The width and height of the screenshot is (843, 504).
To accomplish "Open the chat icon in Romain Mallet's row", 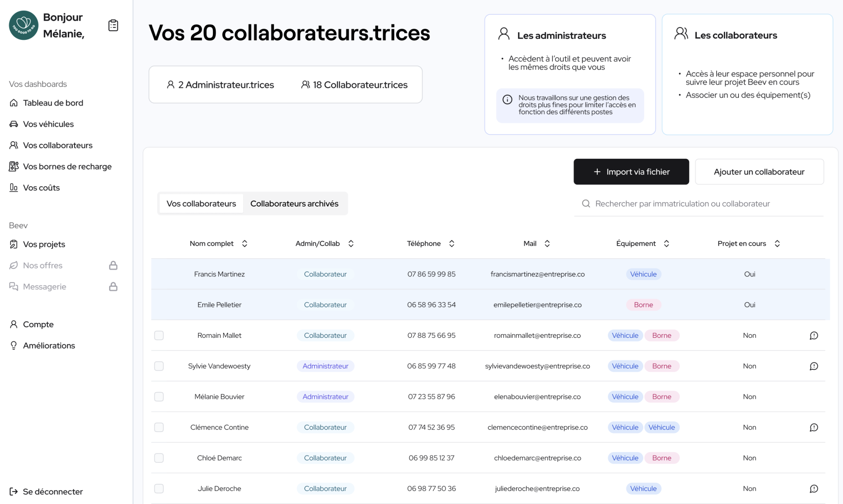I will (814, 336).
